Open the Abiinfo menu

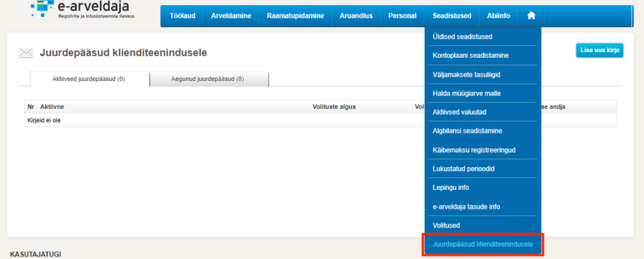point(498,16)
